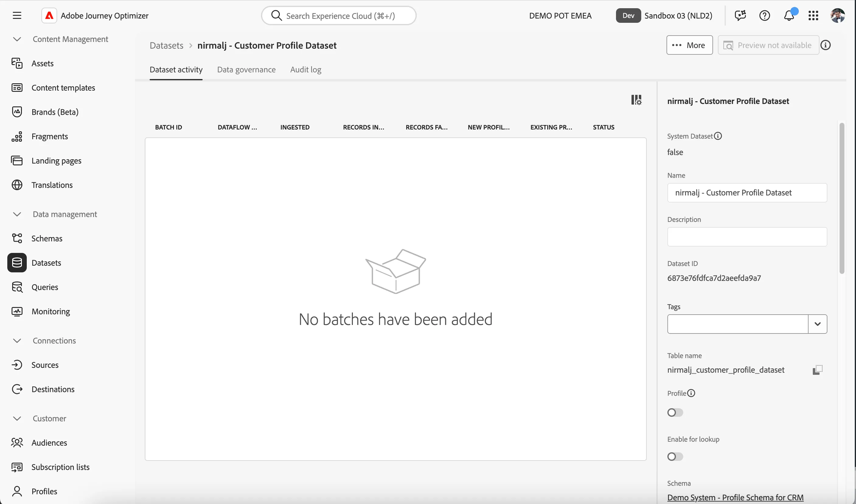
Task: Open the notifications bell
Action: [789, 16]
